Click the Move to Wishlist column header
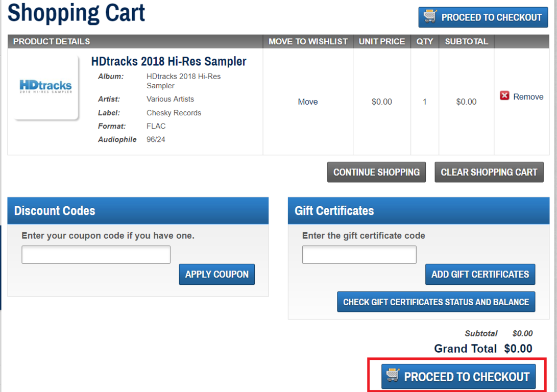The image size is (557, 392). click(x=308, y=41)
